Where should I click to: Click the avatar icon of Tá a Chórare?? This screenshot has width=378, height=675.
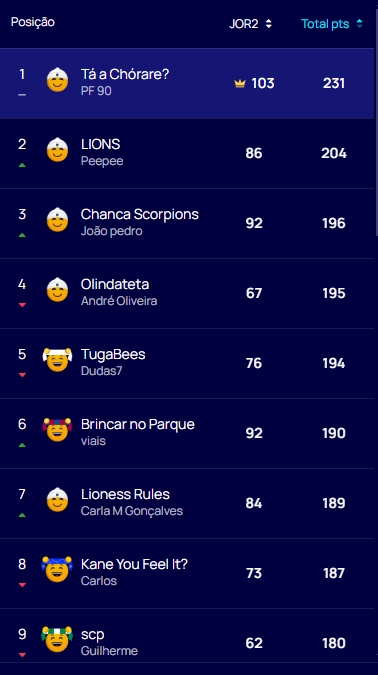click(x=57, y=80)
